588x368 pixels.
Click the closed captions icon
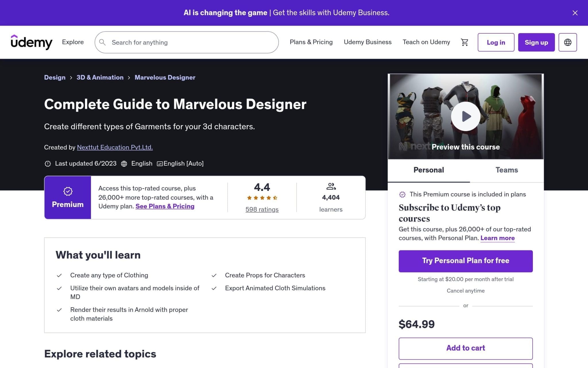pyautogui.click(x=160, y=164)
